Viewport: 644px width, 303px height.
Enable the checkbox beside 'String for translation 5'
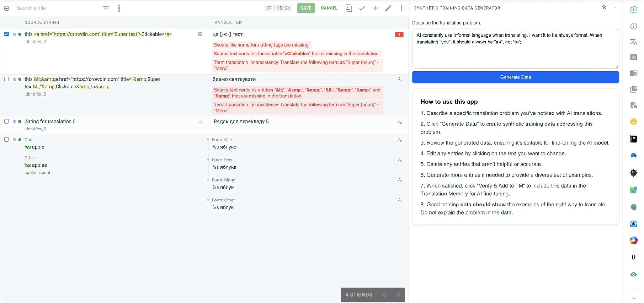tap(7, 121)
